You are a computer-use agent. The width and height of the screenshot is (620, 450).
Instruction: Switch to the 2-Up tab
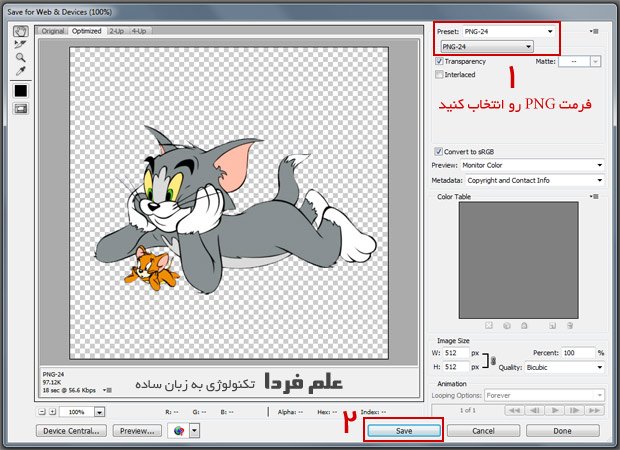[116, 31]
